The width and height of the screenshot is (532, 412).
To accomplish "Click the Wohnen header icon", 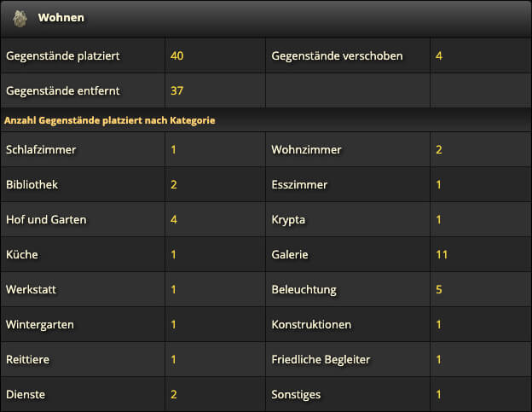I will pos(20,18).
